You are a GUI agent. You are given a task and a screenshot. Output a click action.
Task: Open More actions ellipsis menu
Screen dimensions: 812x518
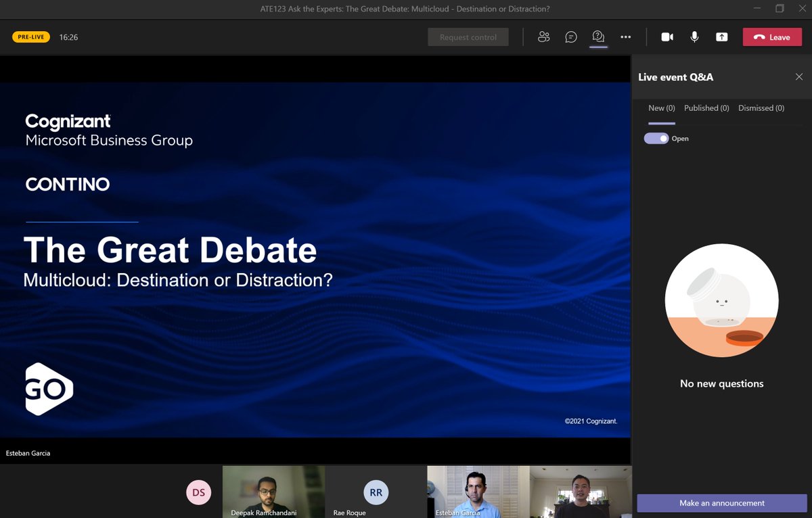point(625,37)
